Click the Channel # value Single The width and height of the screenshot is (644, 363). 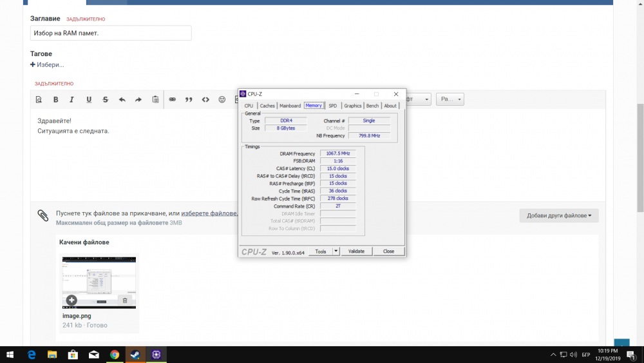coord(369,121)
